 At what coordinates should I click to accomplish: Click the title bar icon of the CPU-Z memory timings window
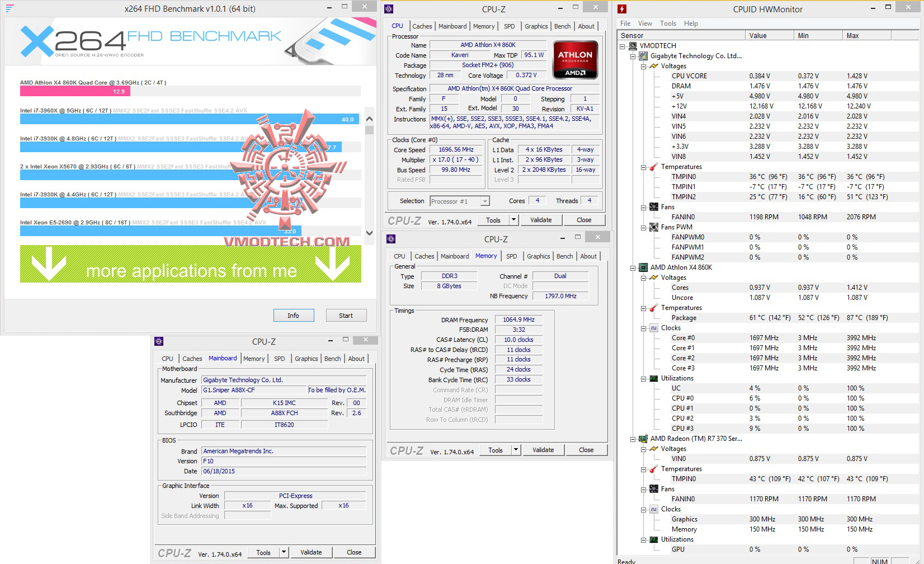coord(391,239)
